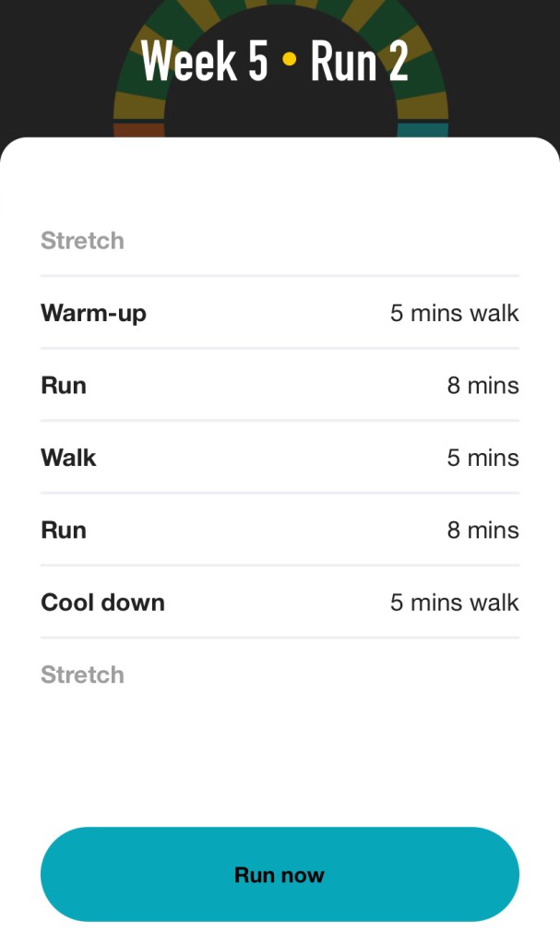Select the Run step just before Cool down
Screen dimensions: 560x944
coord(64,530)
